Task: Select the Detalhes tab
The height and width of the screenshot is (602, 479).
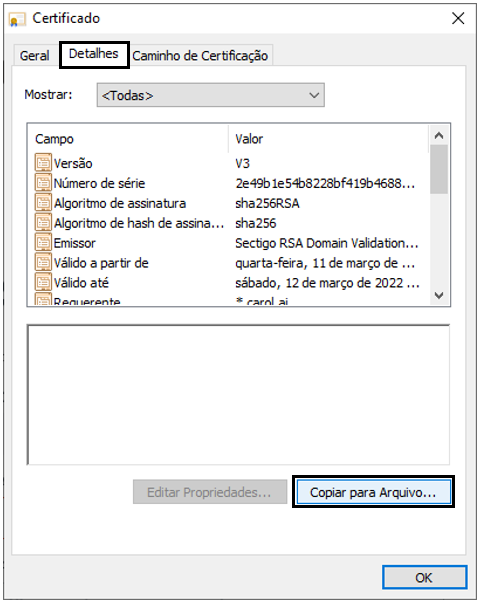Action: pos(94,54)
